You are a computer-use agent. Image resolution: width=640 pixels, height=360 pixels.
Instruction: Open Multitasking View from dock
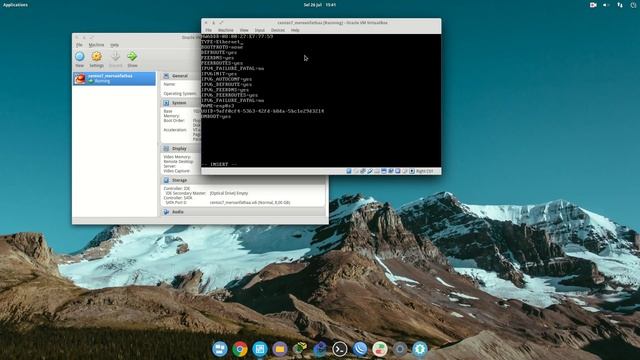pyautogui.click(x=220, y=349)
